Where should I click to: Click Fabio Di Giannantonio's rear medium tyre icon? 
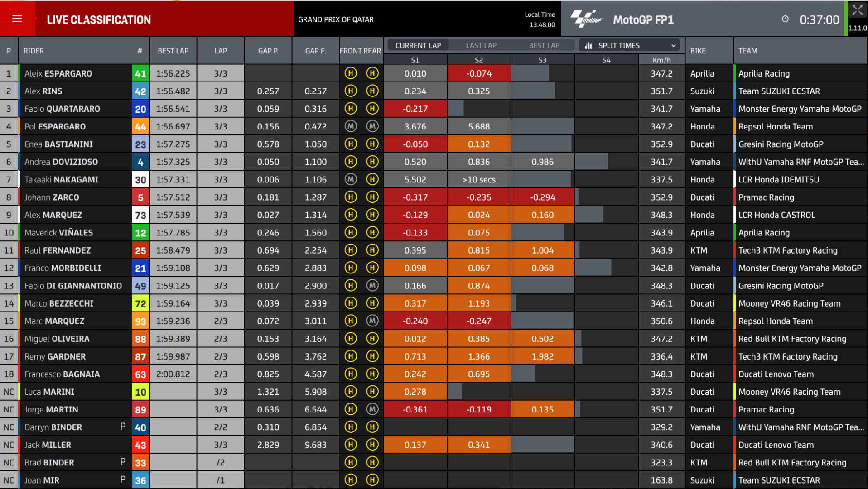(x=372, y=286)
